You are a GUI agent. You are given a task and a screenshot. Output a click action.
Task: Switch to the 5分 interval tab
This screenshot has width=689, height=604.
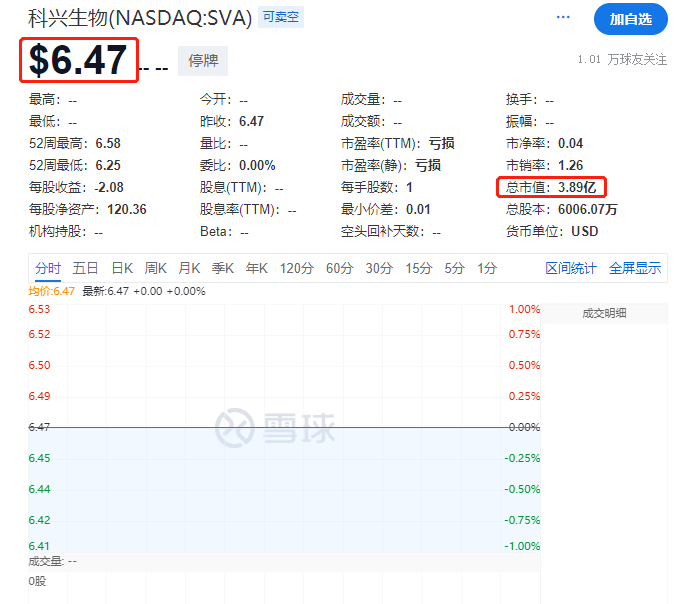(x=455, y=268)
